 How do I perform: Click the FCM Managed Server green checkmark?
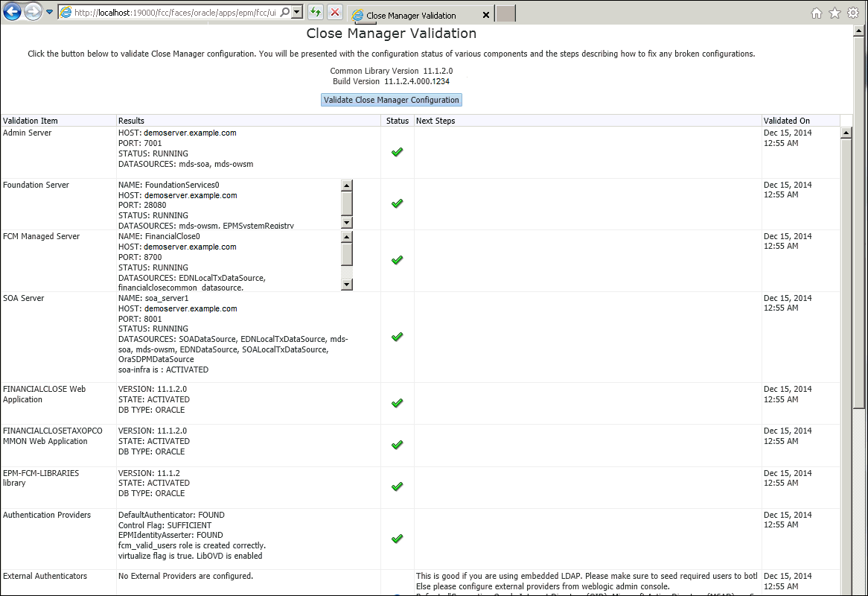[397, 260]
